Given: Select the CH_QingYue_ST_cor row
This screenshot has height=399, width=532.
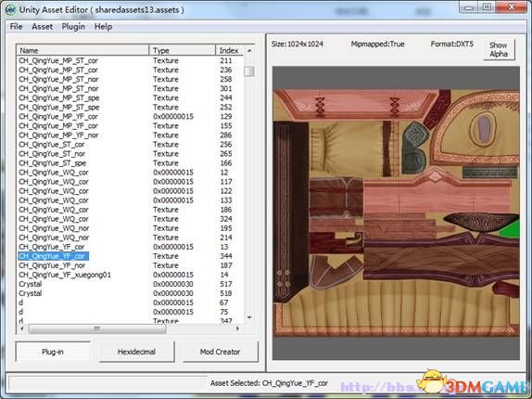Looking at the screenshot, I should [130, 145].
